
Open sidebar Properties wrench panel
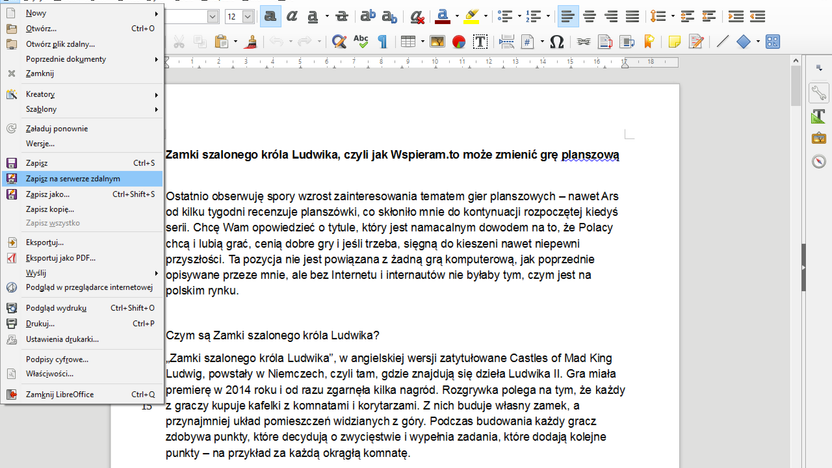point(819,93)
